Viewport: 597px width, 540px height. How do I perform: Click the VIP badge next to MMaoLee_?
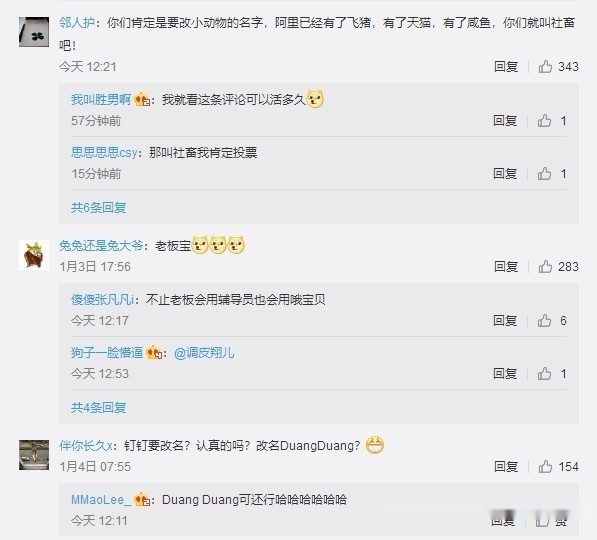coord(142,500)
